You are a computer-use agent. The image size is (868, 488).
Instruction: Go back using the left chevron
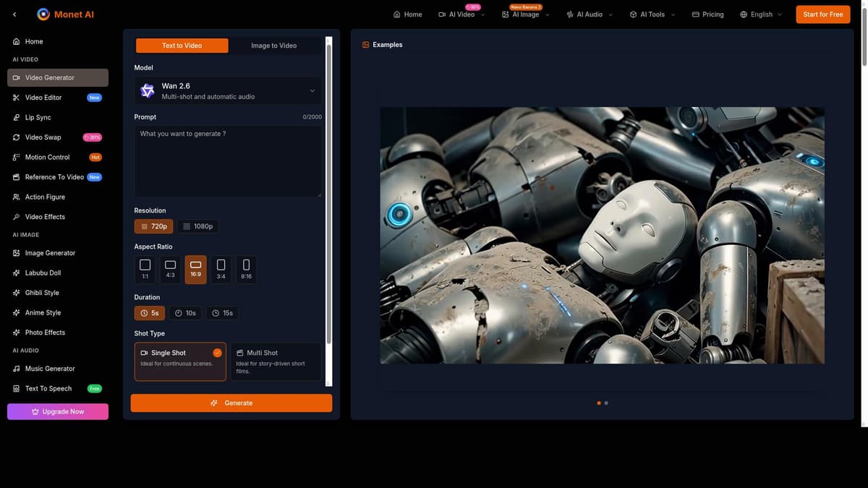point(15,14)
